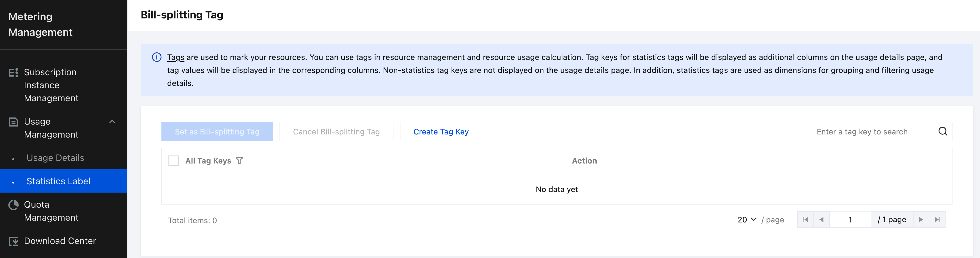
Task: Open Subscription Instance Management icon in sidebar
Action: (x=13, y=72)
